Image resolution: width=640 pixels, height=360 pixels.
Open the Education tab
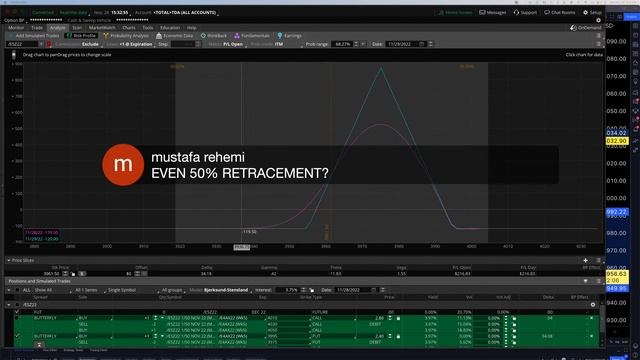tap(170, 28)
